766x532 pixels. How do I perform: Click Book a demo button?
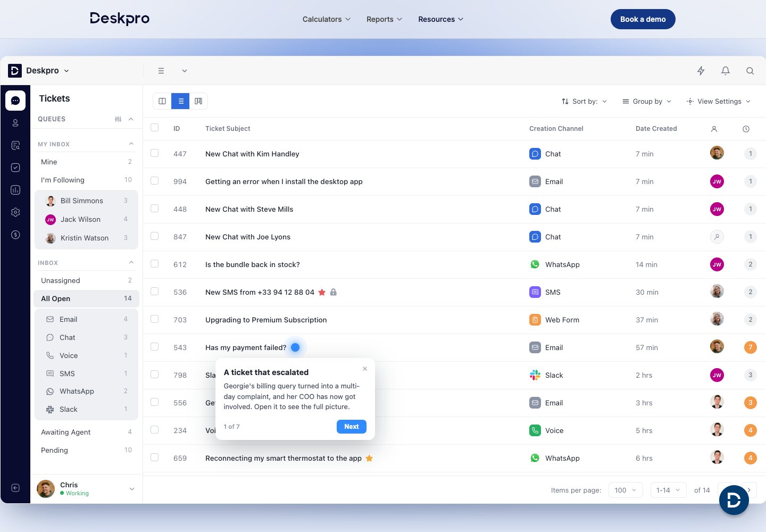click(x=643, y=19)
